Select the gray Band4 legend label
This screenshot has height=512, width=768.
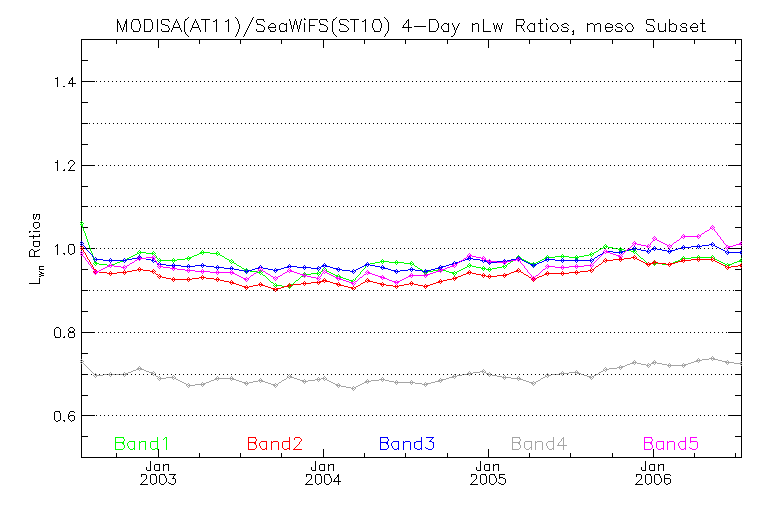539,444
